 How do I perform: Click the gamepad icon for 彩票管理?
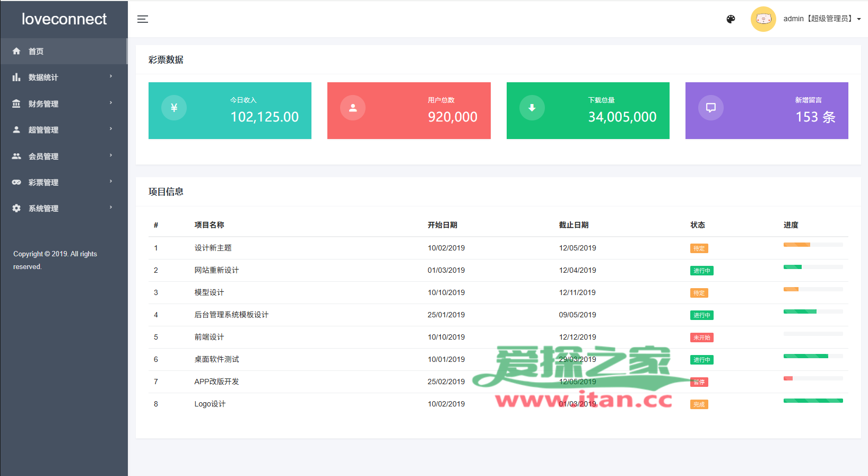[16, 183]
